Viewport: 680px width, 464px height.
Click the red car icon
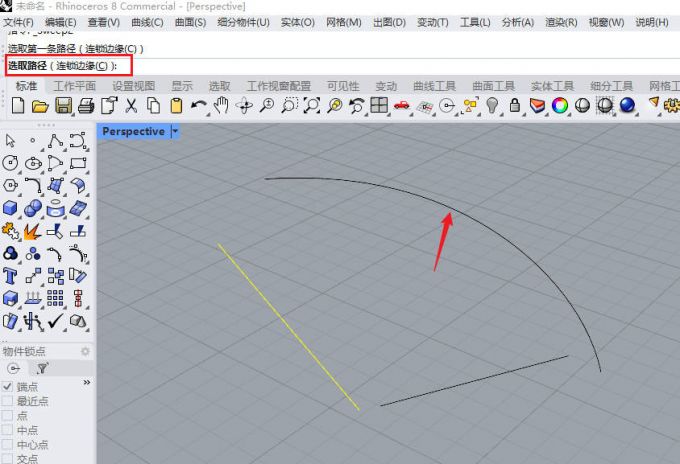(x=402, y=106)
